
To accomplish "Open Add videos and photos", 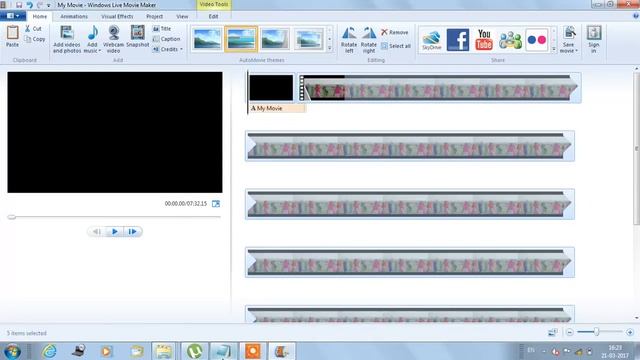I will [67, 39].
